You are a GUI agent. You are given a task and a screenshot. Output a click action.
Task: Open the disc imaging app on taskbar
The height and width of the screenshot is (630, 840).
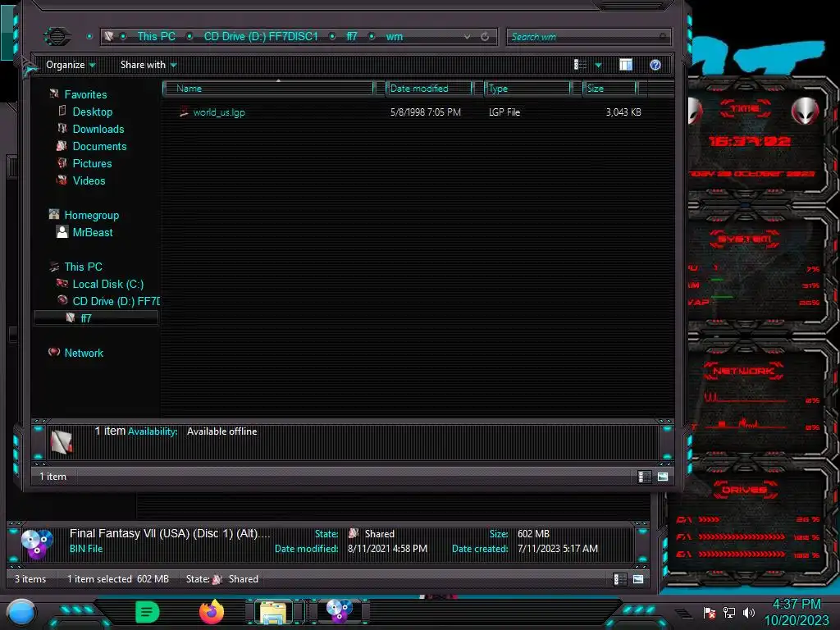339,612
